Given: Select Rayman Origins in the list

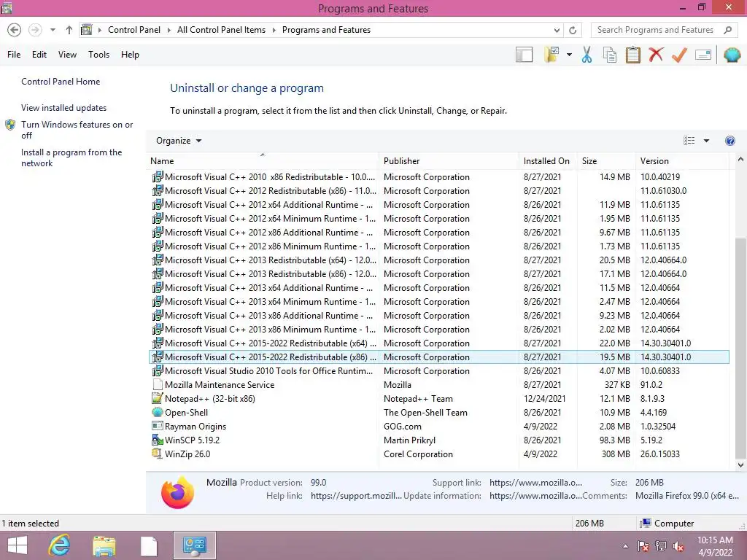Looking at the screenshot, I should [x=439, y=426].
